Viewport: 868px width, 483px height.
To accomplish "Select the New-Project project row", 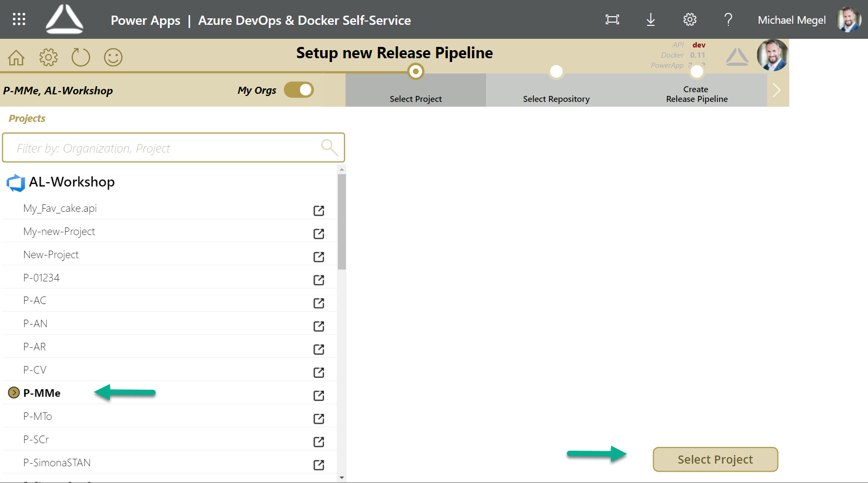I will click(169, 254).
